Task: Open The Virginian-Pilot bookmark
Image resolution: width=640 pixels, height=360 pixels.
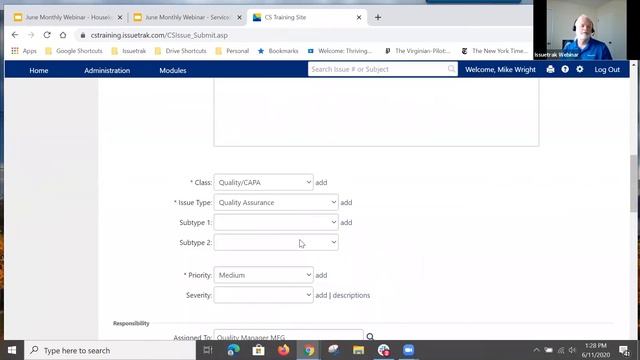Action: pos(417,51)
